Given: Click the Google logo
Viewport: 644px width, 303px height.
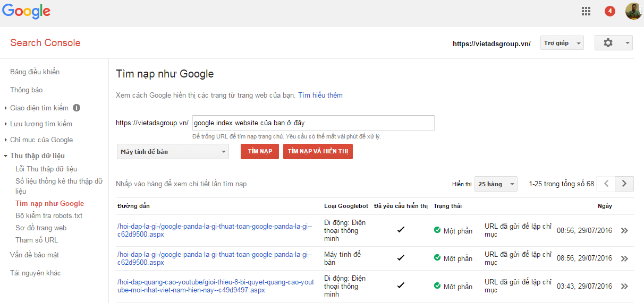Looking at the screenshot, I should [27, 11].
